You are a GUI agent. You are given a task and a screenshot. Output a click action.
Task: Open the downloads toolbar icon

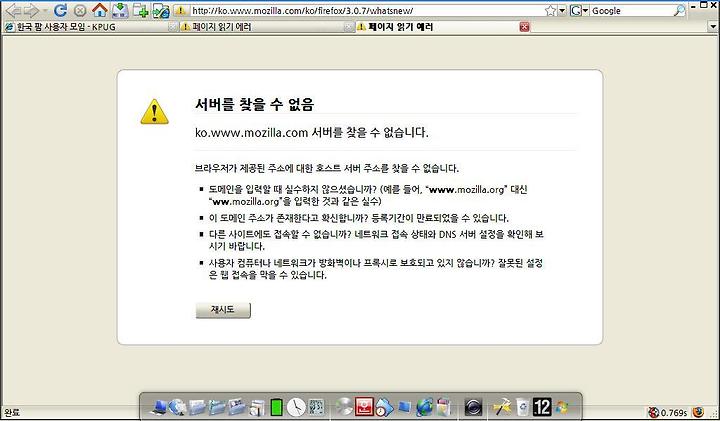point(120,10)
